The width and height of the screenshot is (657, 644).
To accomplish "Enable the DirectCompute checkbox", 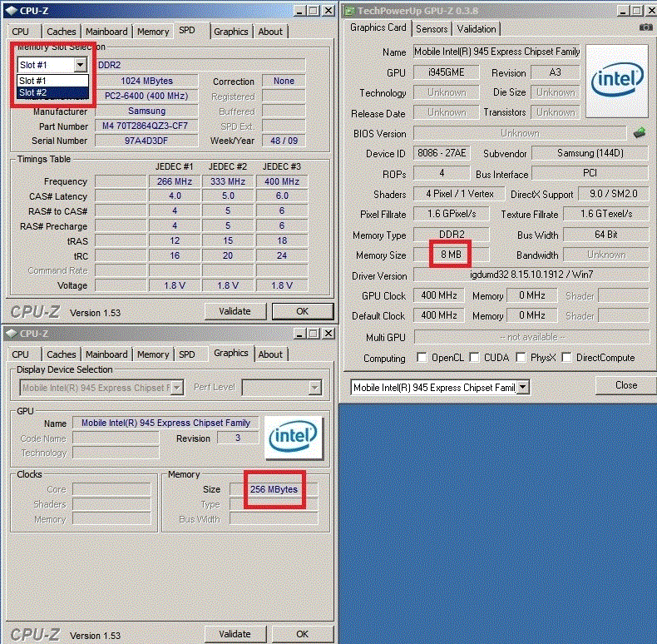I will pos(566,358).
